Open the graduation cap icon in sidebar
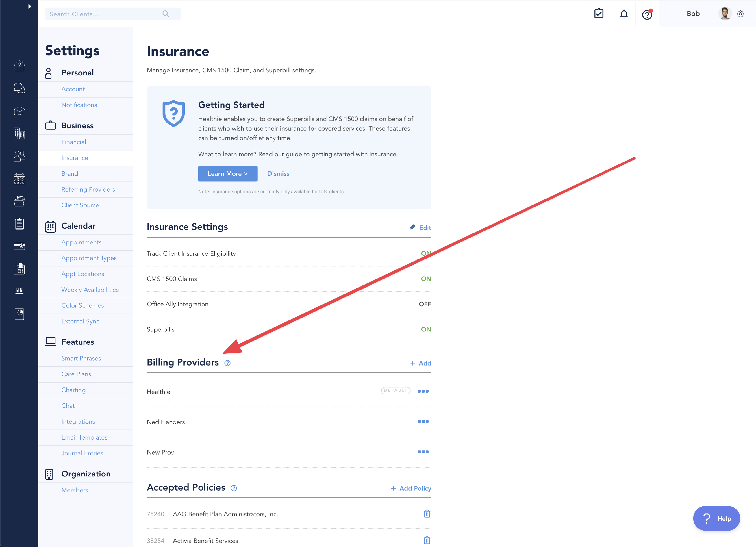Screen dimensions: 756x547 pyautogui.click(x=19, y=111)
